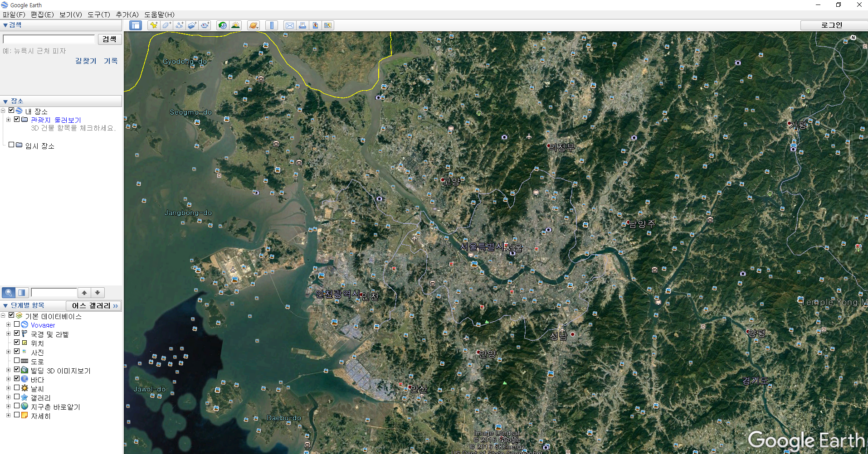The width and height of the screenshot is (868, 454).
Task: Click the email envelope icon
Action: pyautogui.click(x=289, y=25)
